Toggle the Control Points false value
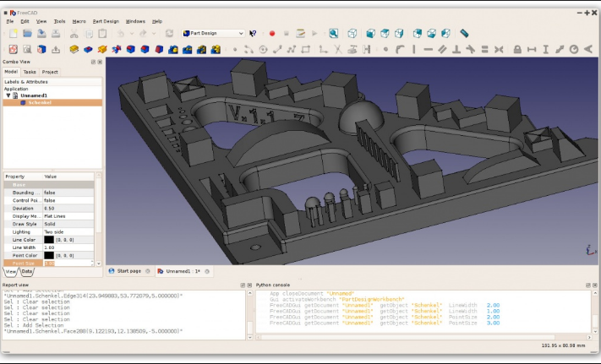The width and height of the screenshot is (601, 364). coord(68,200)
